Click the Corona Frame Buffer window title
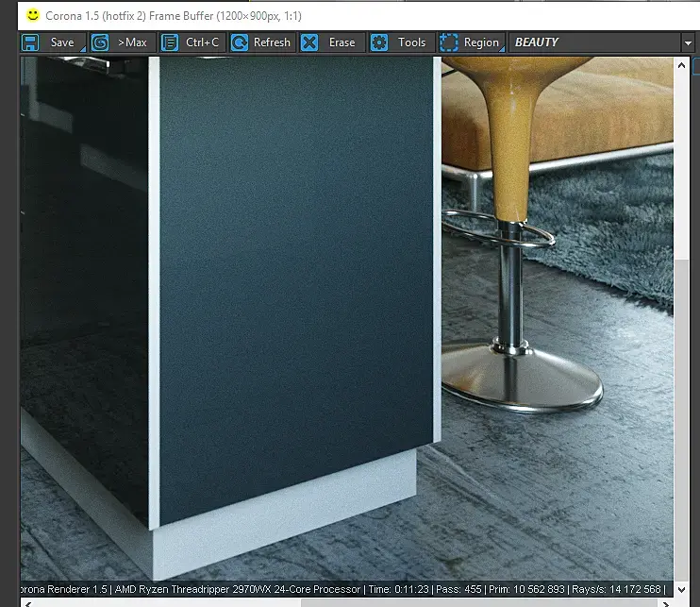Image resolution: width=700 pixels, height=607 pixels. [174, 16]
